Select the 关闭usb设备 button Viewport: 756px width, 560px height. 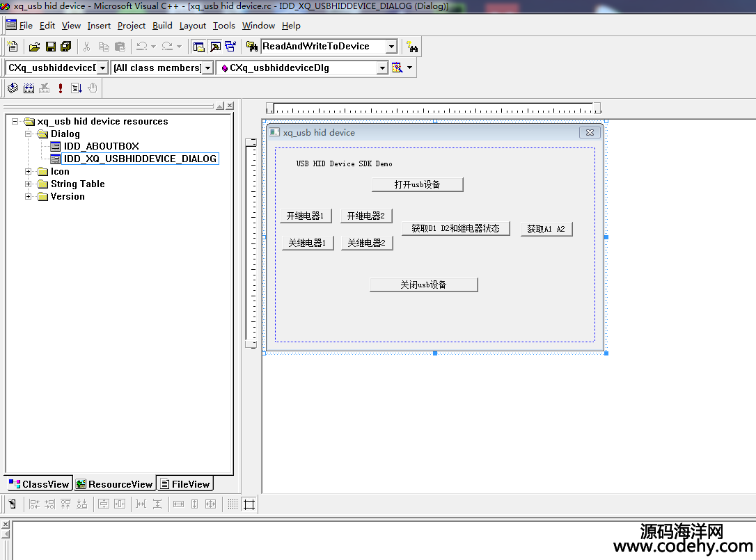tap(424, 285)
